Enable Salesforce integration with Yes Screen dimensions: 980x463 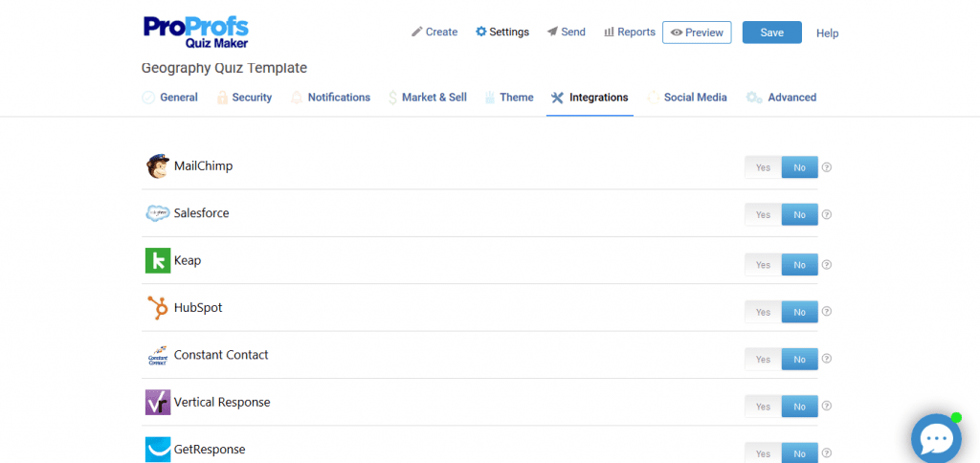pyautogui.click(x=763, y=214)
